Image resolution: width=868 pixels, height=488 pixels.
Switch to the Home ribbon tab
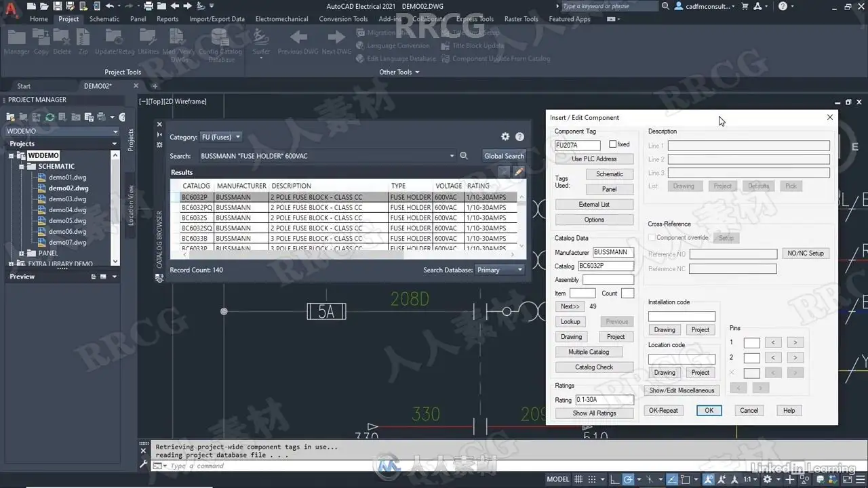[39, 19]
